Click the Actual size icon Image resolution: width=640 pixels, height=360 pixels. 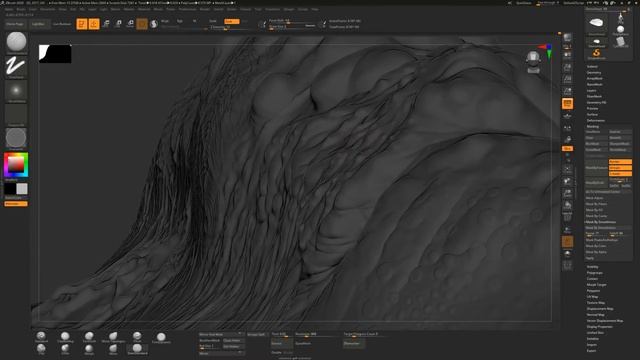click(x=567, y=79)
